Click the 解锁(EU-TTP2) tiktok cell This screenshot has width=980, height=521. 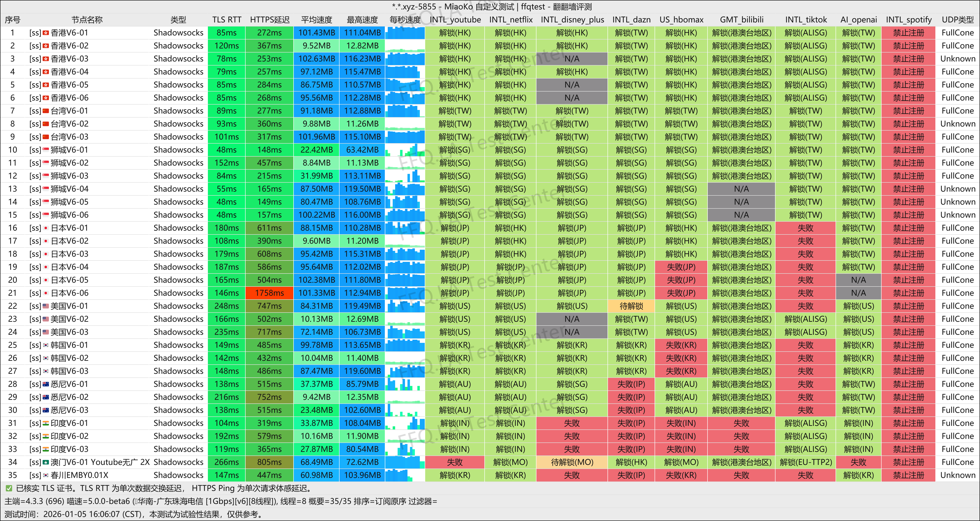pos(805,462)
